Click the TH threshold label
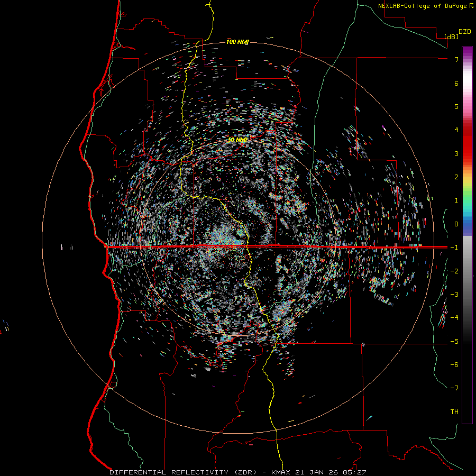This screenshot has width=476, height=476. pos(454,412)
